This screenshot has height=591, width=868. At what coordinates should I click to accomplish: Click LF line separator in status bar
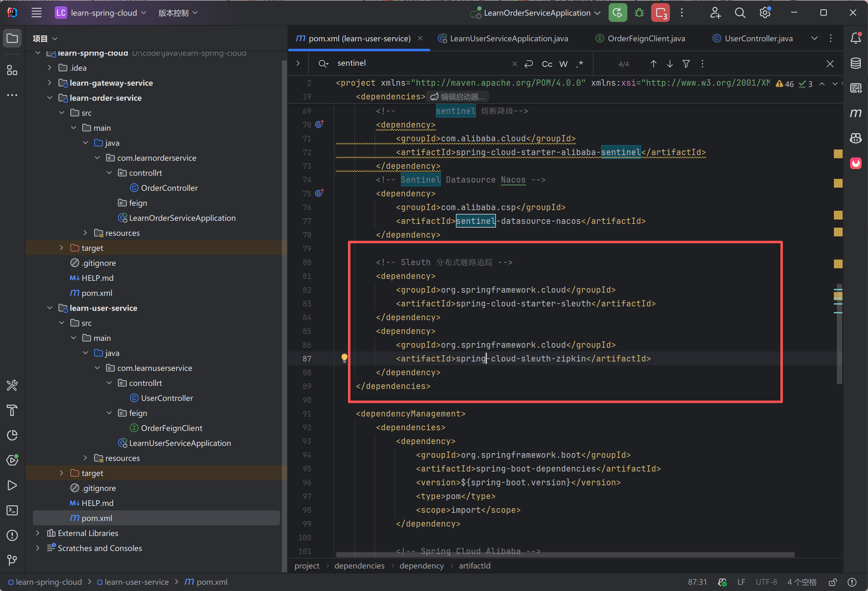pos(741,582)
